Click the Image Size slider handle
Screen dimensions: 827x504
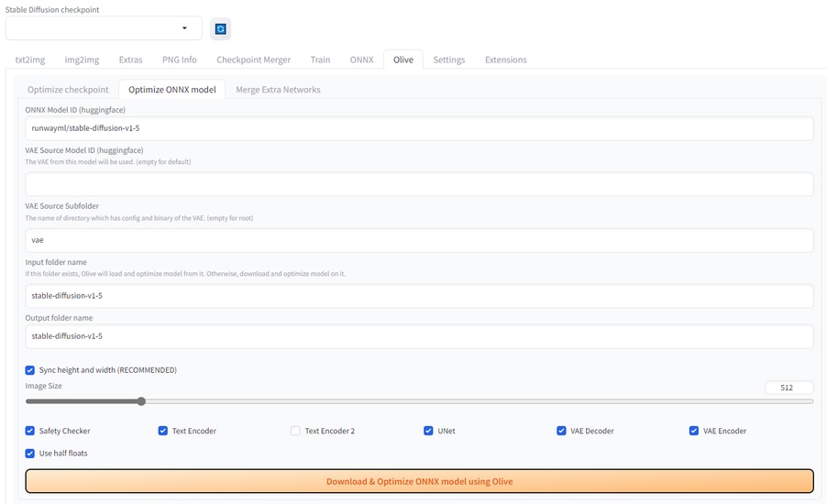coord(141,401)
